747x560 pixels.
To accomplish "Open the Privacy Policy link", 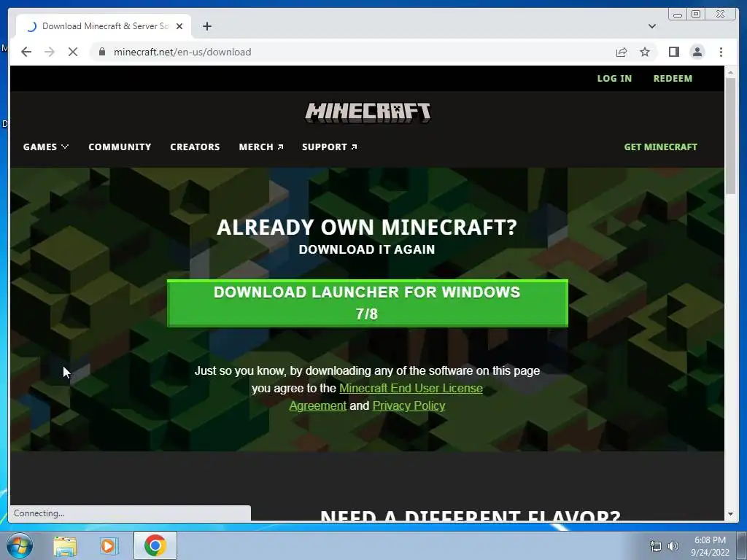I will [x=409, y=405].
